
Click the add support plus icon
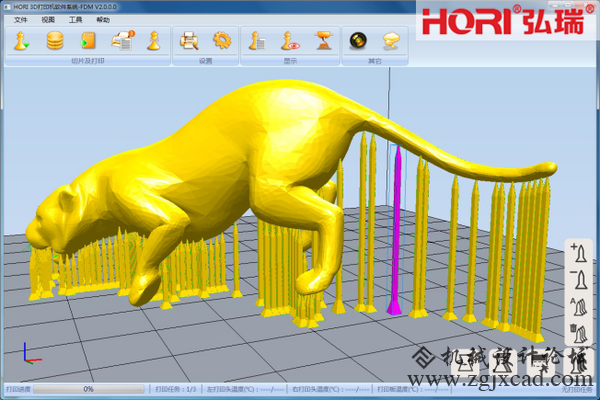(x=579, y=253)
